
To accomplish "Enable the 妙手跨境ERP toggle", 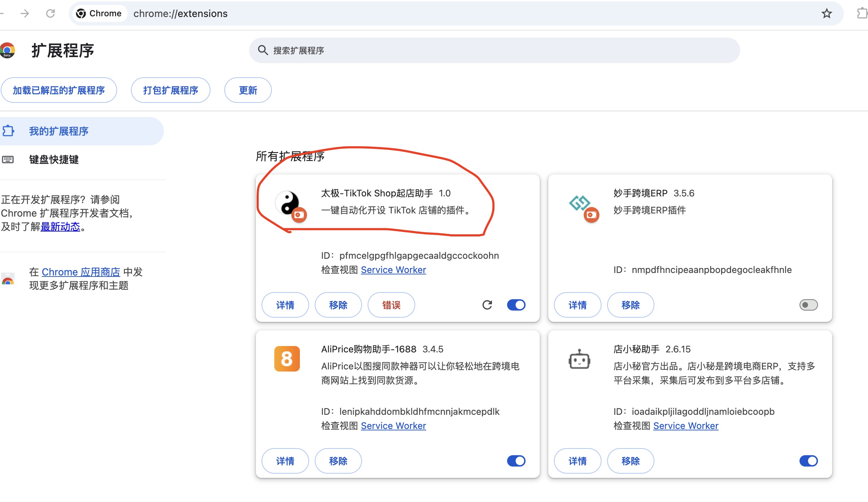I will [809, 305].
